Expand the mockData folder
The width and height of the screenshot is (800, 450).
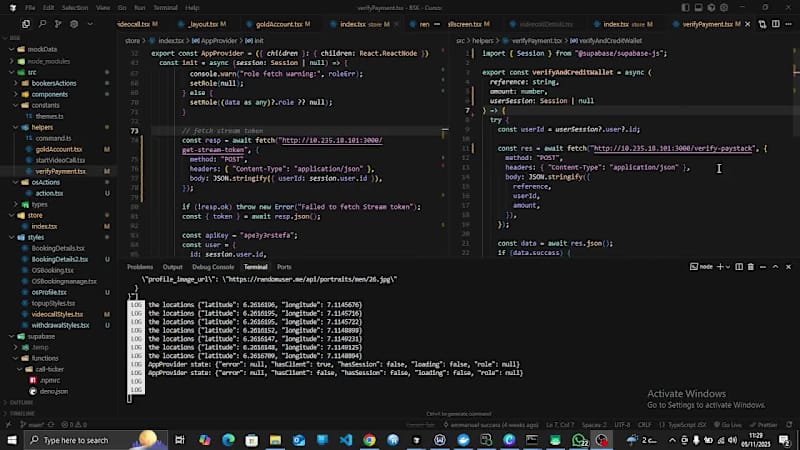click(x=42, y=49)
